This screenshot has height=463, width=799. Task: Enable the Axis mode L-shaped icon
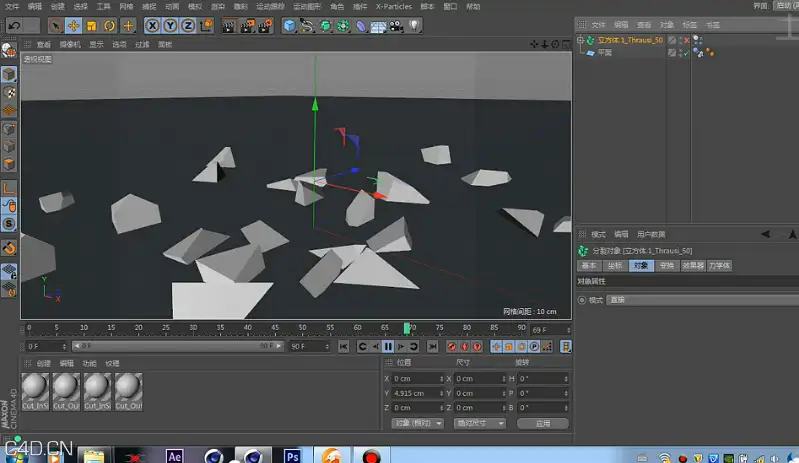point(9,188)
